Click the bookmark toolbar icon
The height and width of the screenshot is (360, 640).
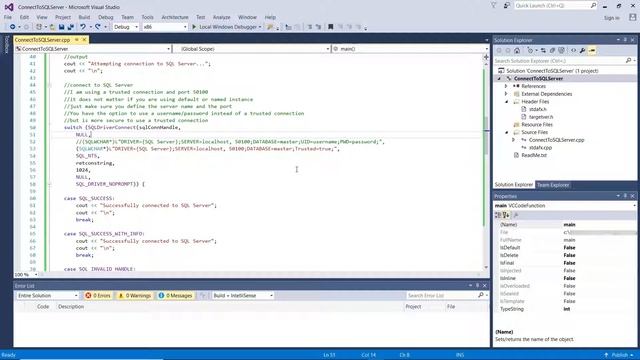pyautogui.click(x=331, y=27)
